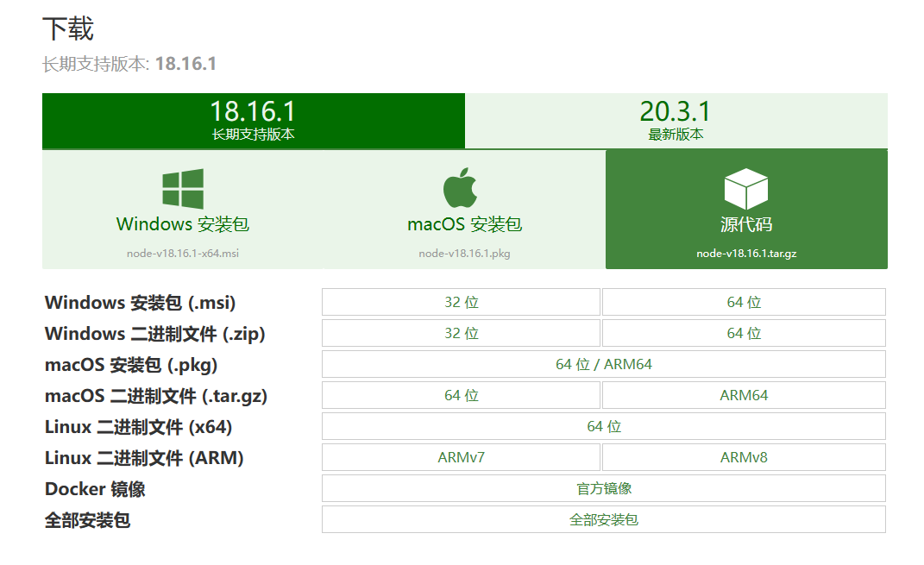The image size is (924, 565).
Task: Click the 下载 page heading
Action: 68,28
